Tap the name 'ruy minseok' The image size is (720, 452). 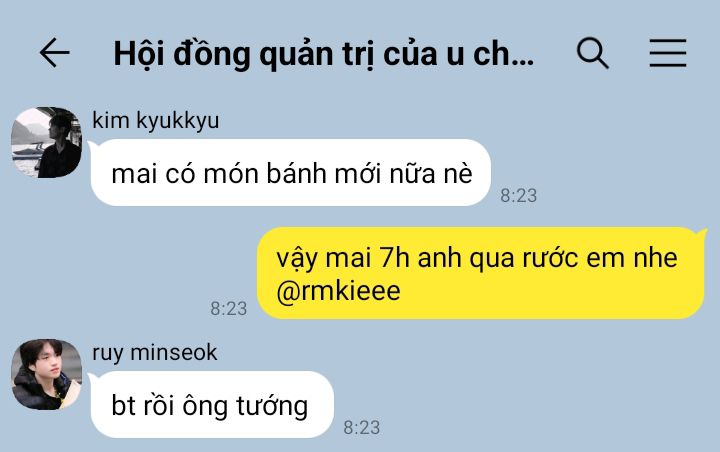pyautogui.click(x=155, y=353)
